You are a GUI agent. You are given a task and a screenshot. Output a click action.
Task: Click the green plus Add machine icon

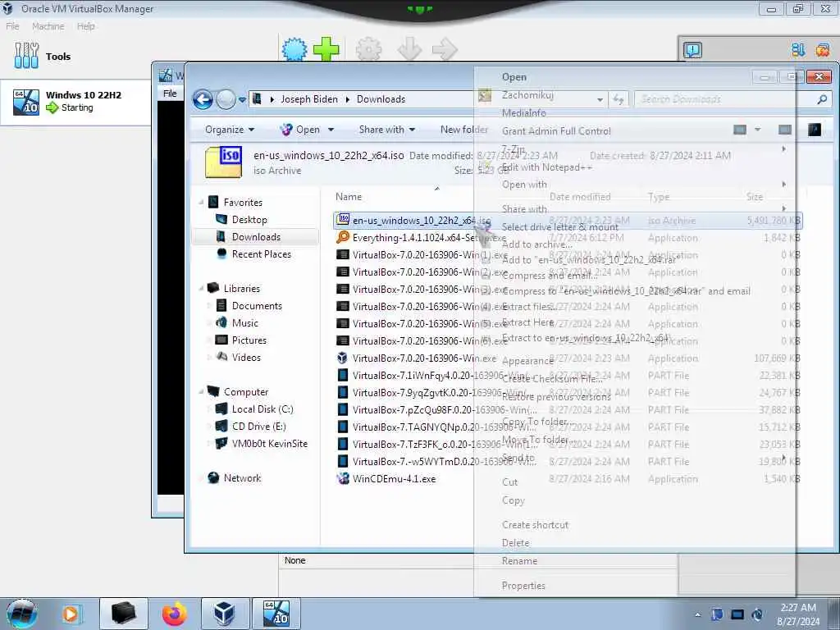pos(326,49)
